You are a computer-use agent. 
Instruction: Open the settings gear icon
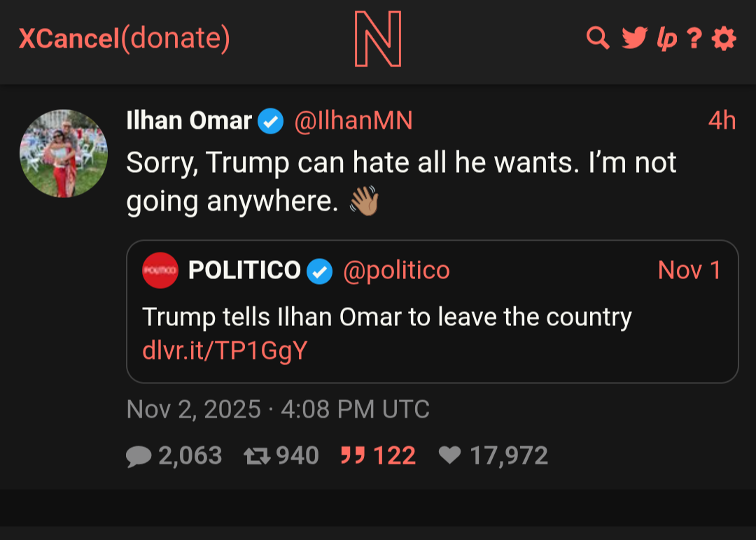point(724,38)
